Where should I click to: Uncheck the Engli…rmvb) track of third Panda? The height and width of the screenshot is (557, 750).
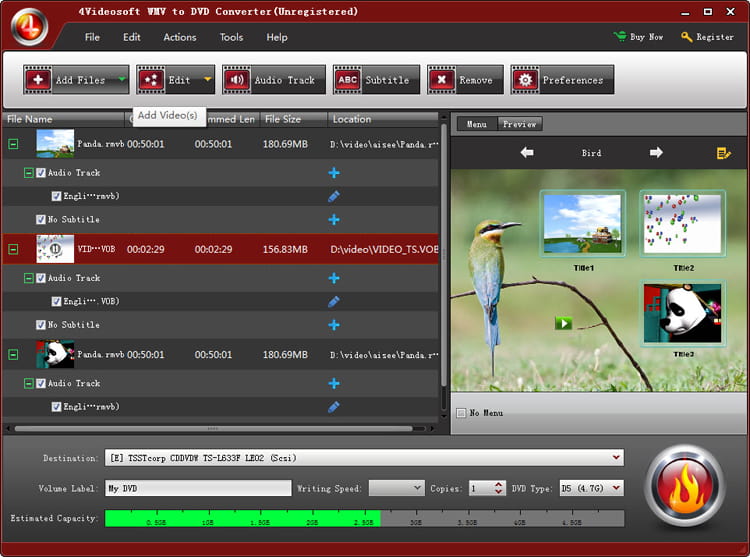[x=56, y=406]
